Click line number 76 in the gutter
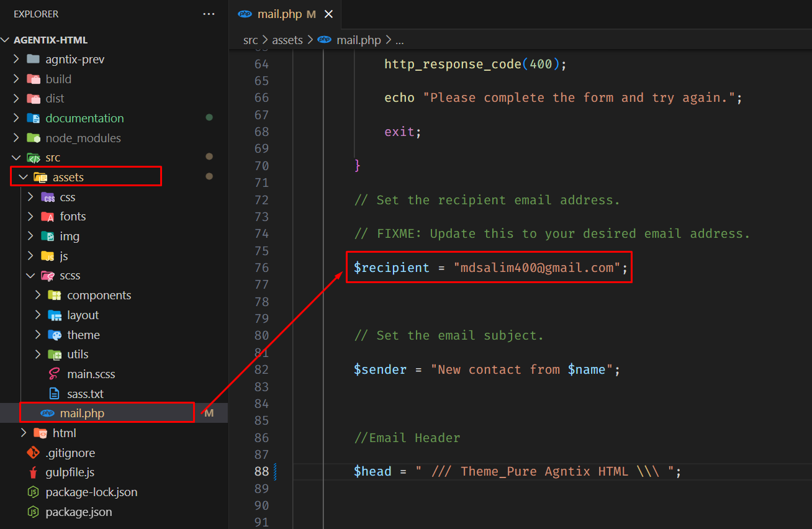The width and height of the screenshot is (812, 529). pos(261,268)
